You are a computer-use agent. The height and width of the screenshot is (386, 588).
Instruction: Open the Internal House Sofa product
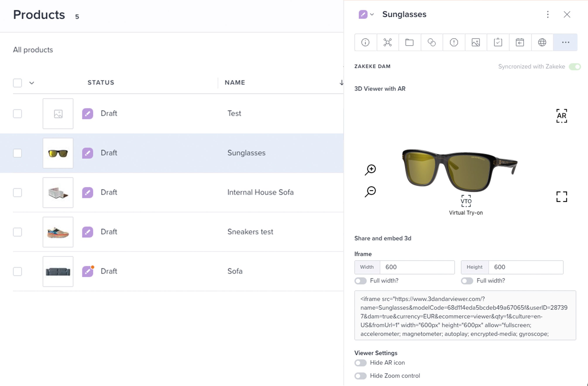pyautogui.click(x=260, y=192)
